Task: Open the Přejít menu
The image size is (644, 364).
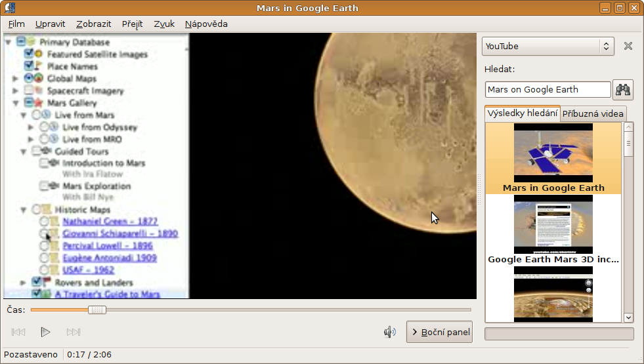Action: click(132, 24)
